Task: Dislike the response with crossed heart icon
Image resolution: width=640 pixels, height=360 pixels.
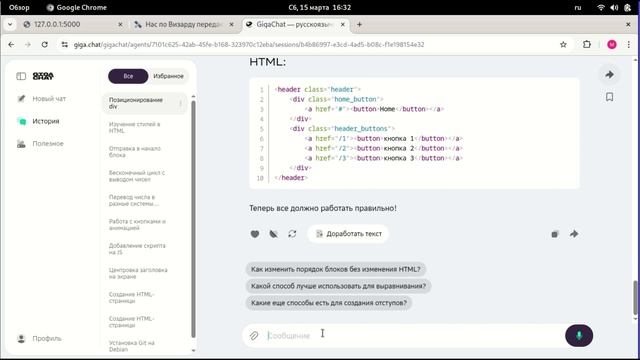Action: pos(273,234)
